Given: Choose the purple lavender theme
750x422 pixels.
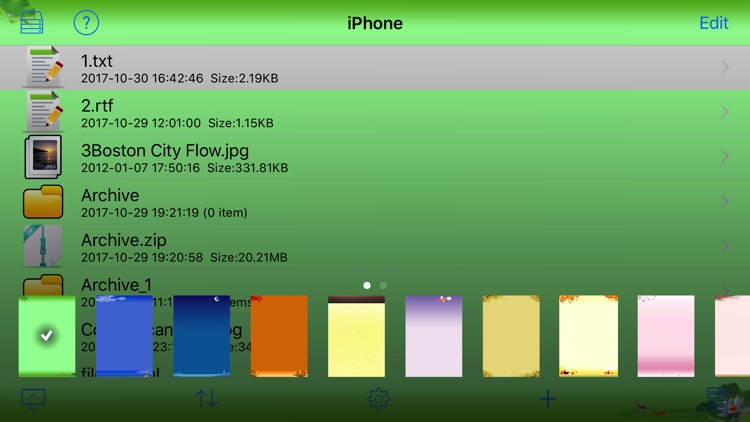Looking at the screenshot, I should click(x=434, y=336).
